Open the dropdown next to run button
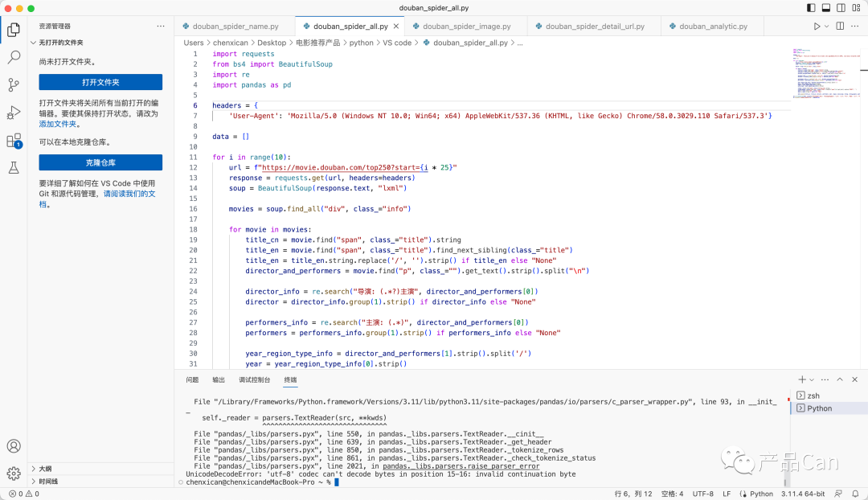This screenshot has height=500, width=868. 827,27
